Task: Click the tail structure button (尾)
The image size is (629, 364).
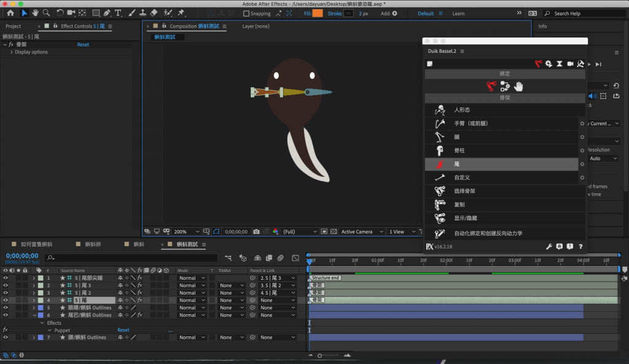Action: click(x=501, y=164)
